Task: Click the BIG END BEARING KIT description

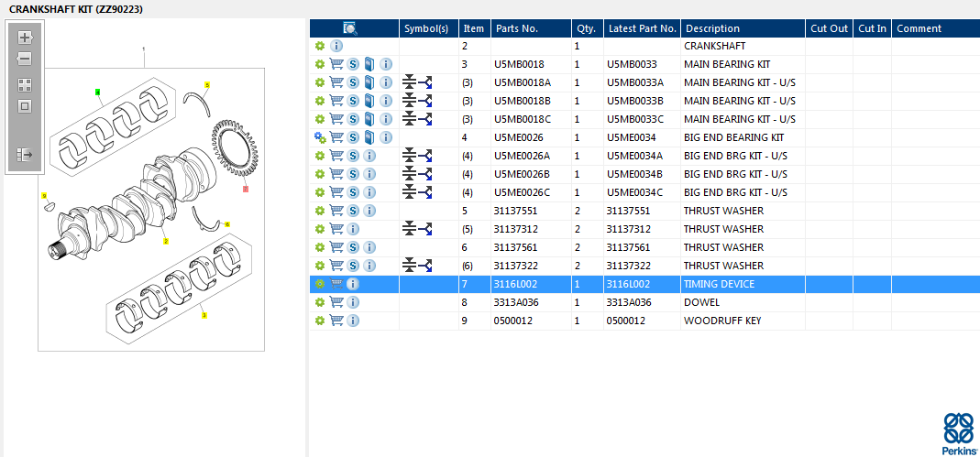Action: pyautogui.click(x=733, y=137)
